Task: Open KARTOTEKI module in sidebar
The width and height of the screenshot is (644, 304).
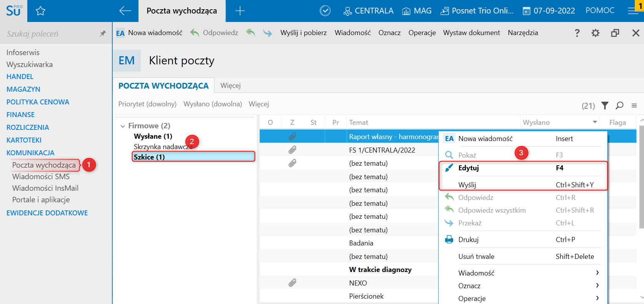Action: pos(24,140)
